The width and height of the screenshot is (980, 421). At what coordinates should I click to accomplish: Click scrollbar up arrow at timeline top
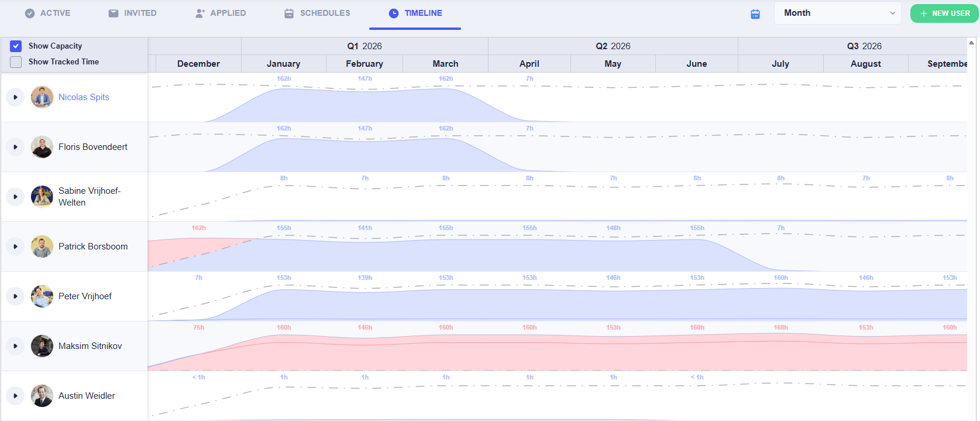pos(971,43)
